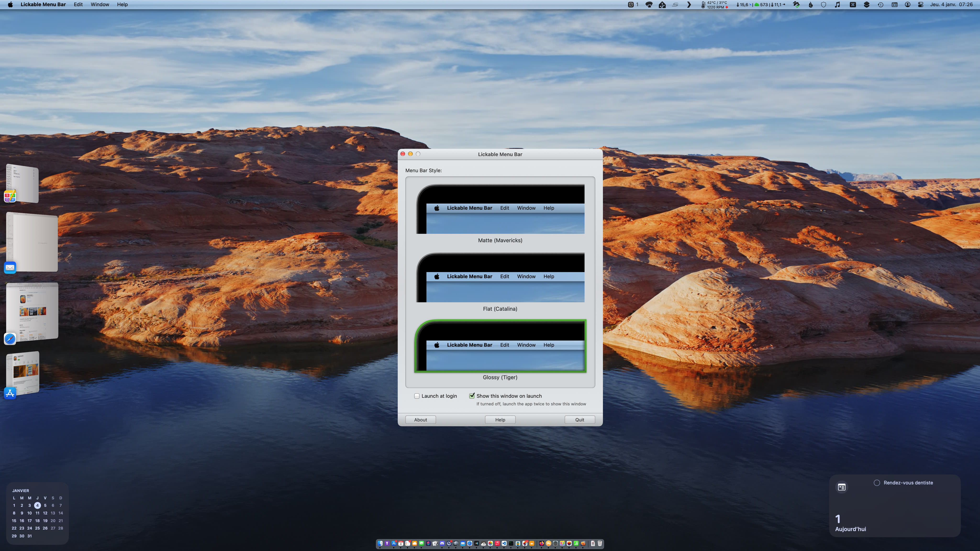
Task: Enable the Launch at login checkbox
Action: tap(417, 396)
